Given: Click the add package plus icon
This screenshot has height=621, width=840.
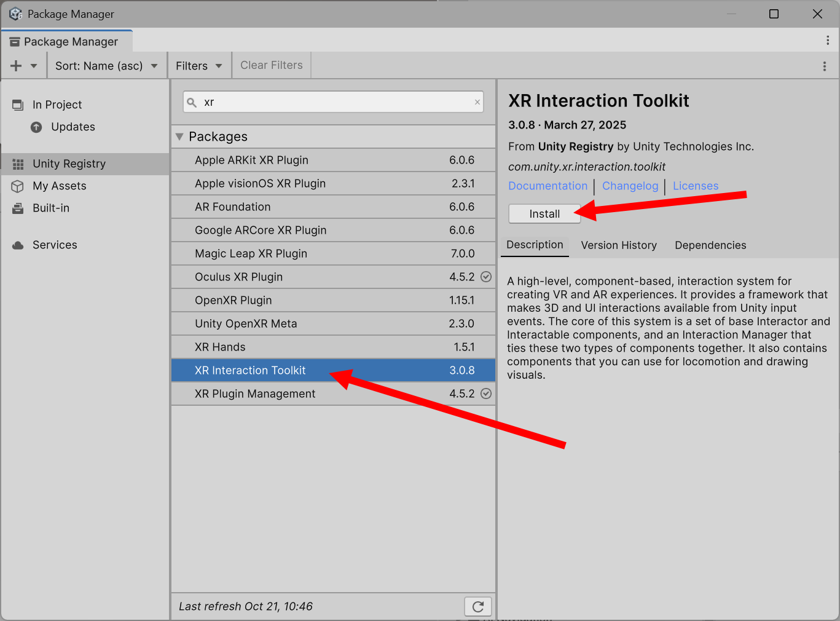Looking at the screenshot, I should click(x=16, y=66).
